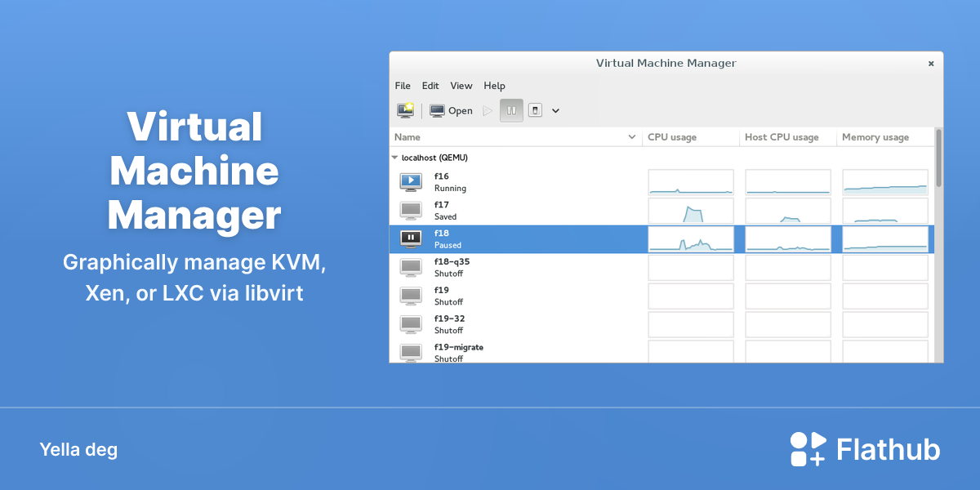Sort by Memory usage column header

(x=886, y=137)
